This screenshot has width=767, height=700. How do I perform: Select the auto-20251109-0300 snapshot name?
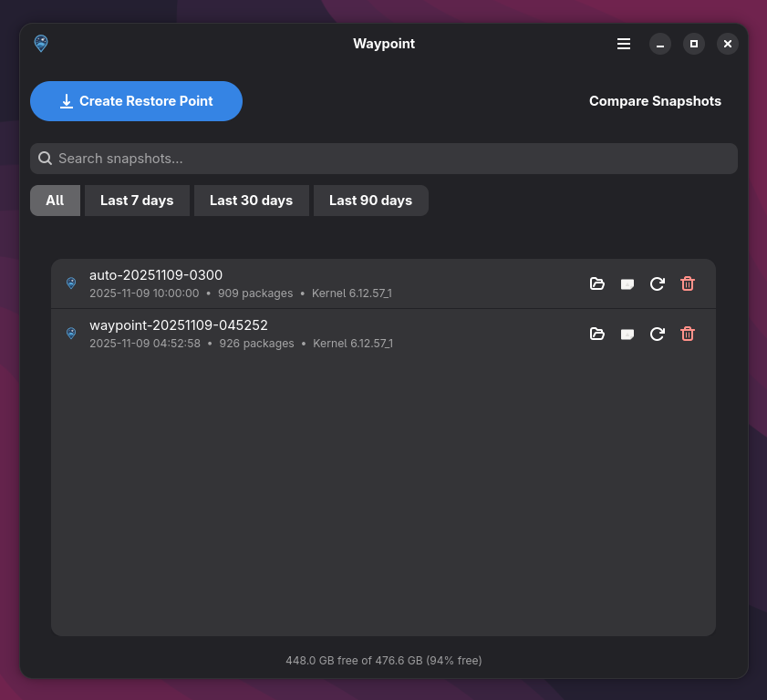pyautogui.click(x=156, y=275)
